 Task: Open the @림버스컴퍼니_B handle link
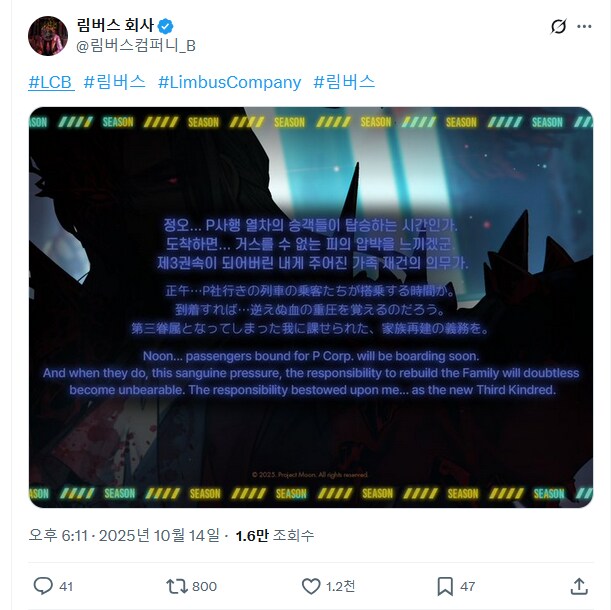tap(136, 46)
